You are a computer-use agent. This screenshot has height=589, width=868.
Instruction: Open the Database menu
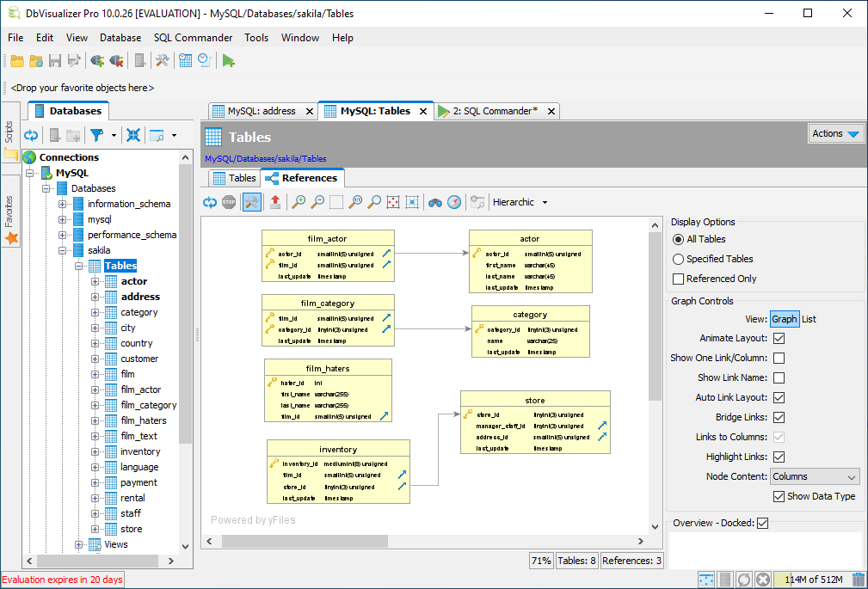click(120, 38)
